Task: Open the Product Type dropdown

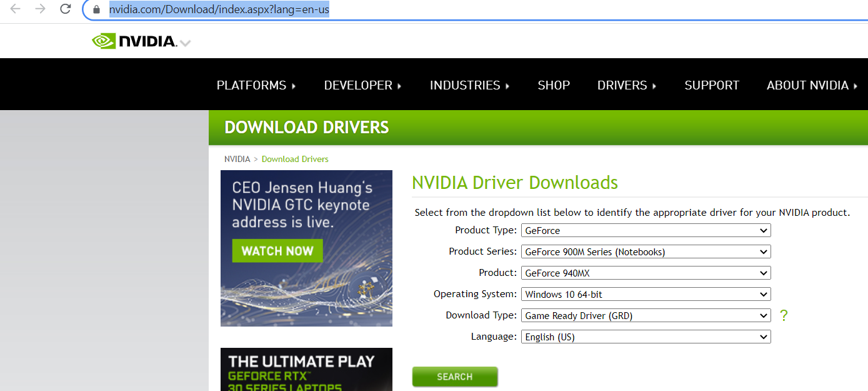Action: [646, 231]
